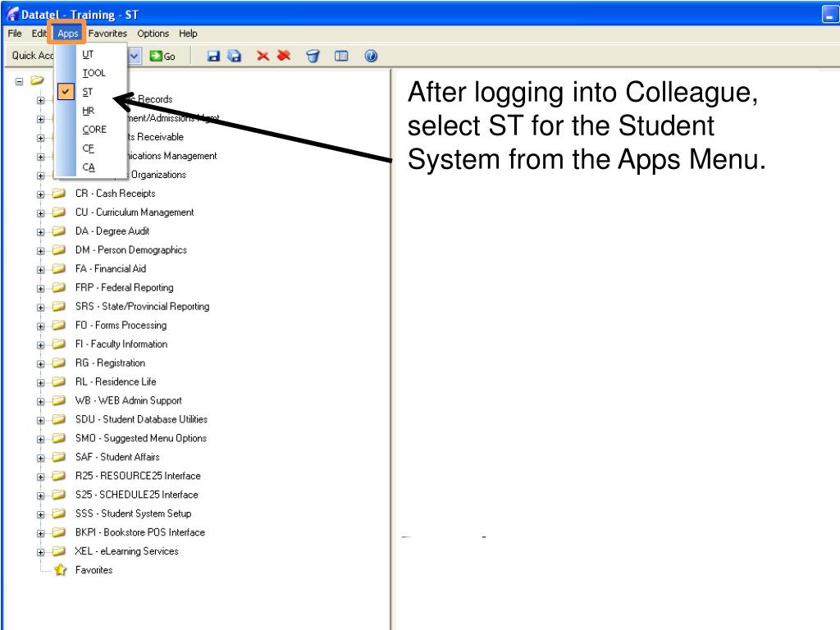
Task: Click the single red X cancel icon
Action: coord(262,56)
